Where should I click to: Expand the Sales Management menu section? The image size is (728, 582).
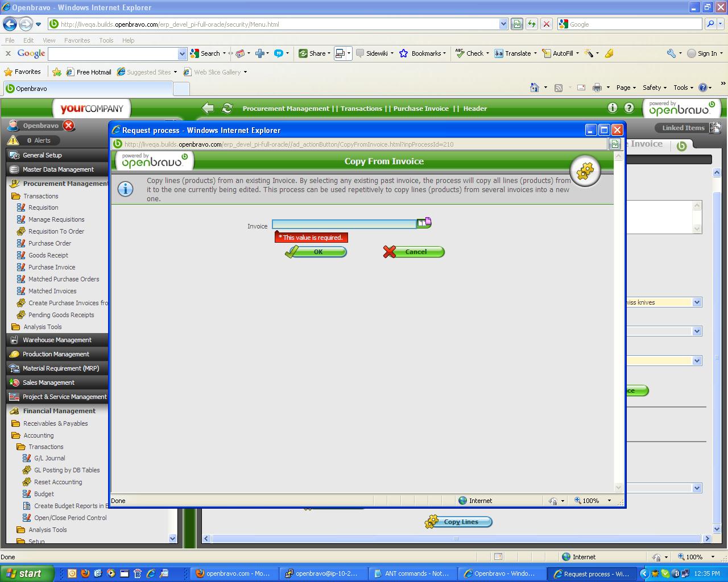pos(48,383)
